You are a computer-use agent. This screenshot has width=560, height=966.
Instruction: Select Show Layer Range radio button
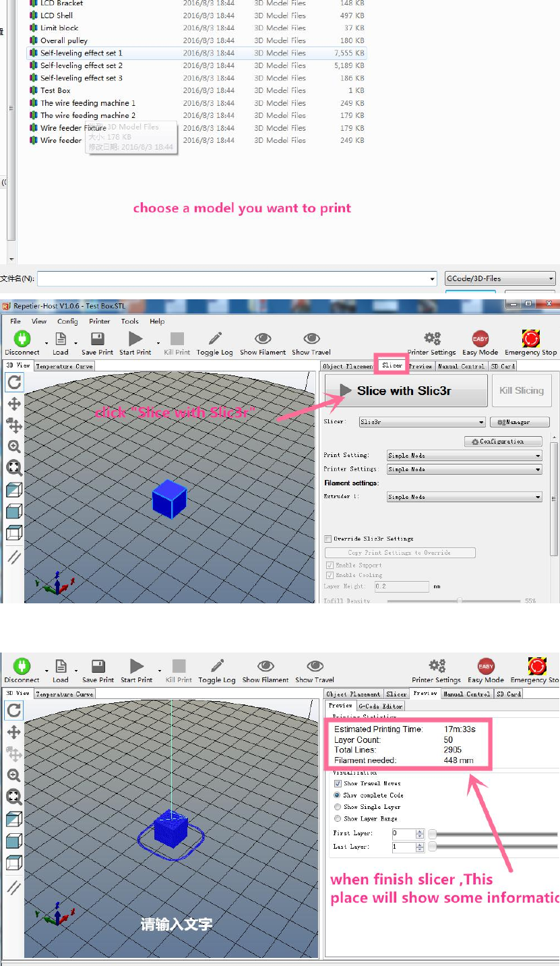pyautogui.click(x=338, y=818)
